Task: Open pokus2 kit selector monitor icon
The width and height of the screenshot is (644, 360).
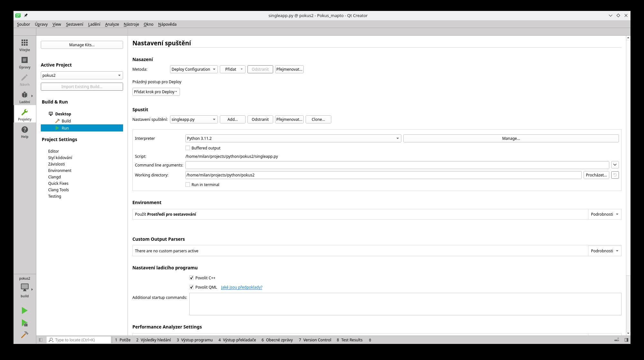Action: 24,287
